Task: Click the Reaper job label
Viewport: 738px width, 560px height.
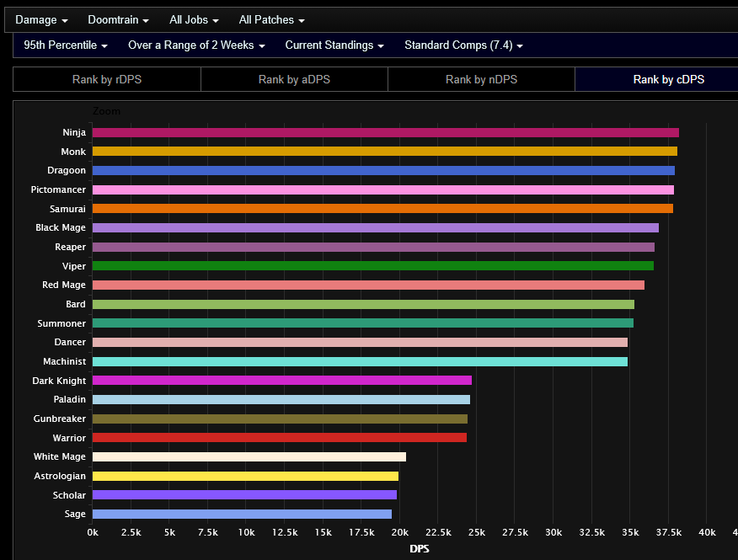Action: pos(70,247)
